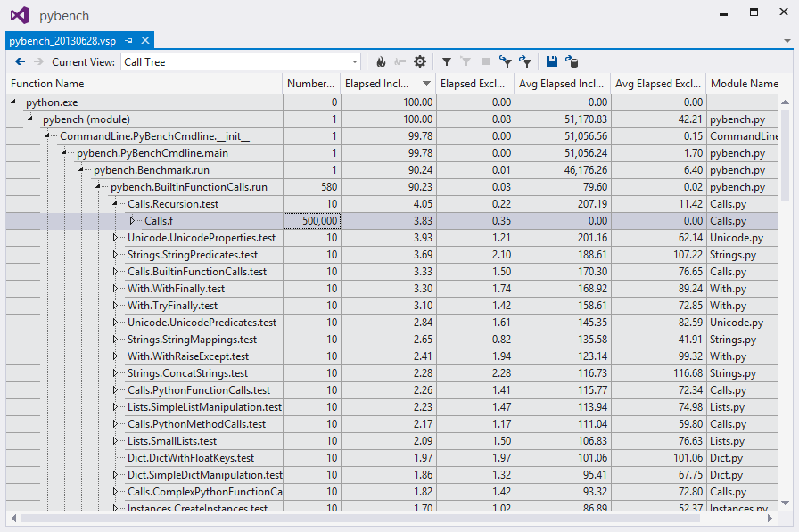The height and width of the screenshot is (532, 799).
Task: Select the Dict.DictWithFloatKeys.test row
Action: (x=391, y=458)
